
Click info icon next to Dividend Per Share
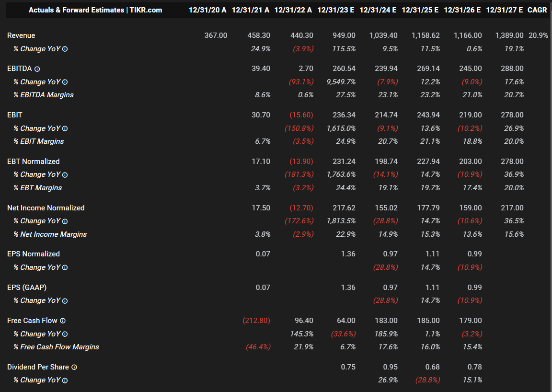[74, 367]
